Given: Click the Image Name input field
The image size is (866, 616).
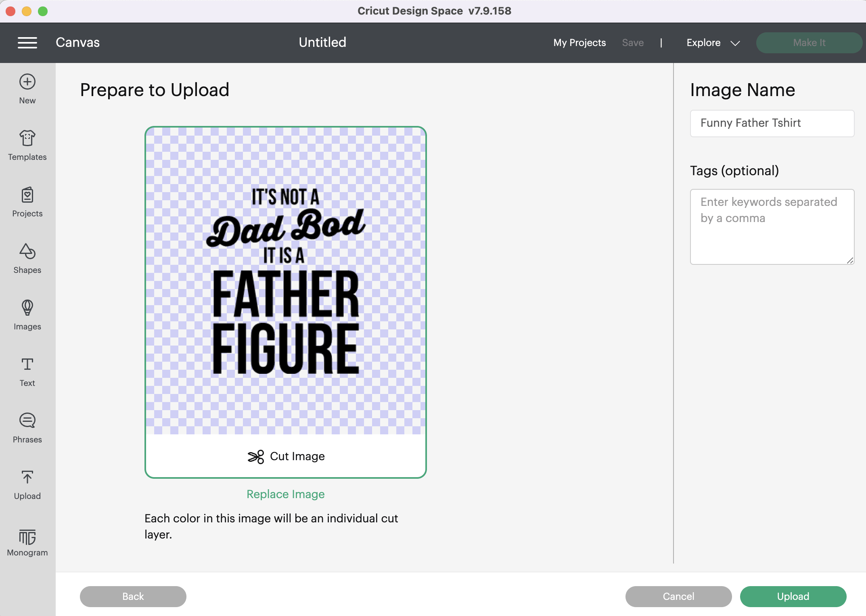Looking at the screenshot, I should 772,123.
